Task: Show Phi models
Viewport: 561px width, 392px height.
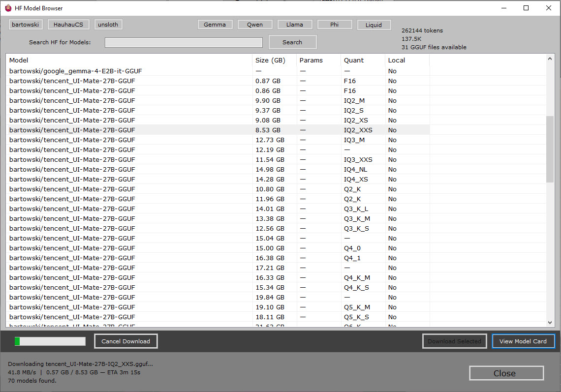Action: 335,24
